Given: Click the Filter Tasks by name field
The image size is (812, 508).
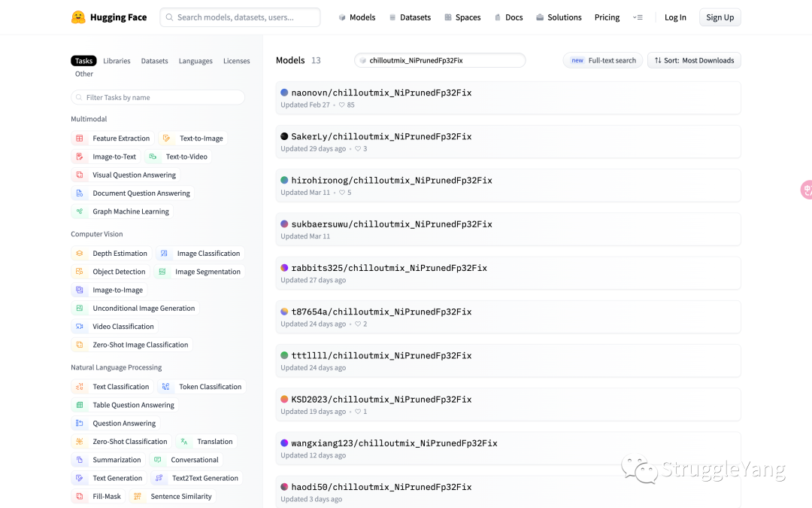Looking at the screenshot, I should (x=158, y=97).
